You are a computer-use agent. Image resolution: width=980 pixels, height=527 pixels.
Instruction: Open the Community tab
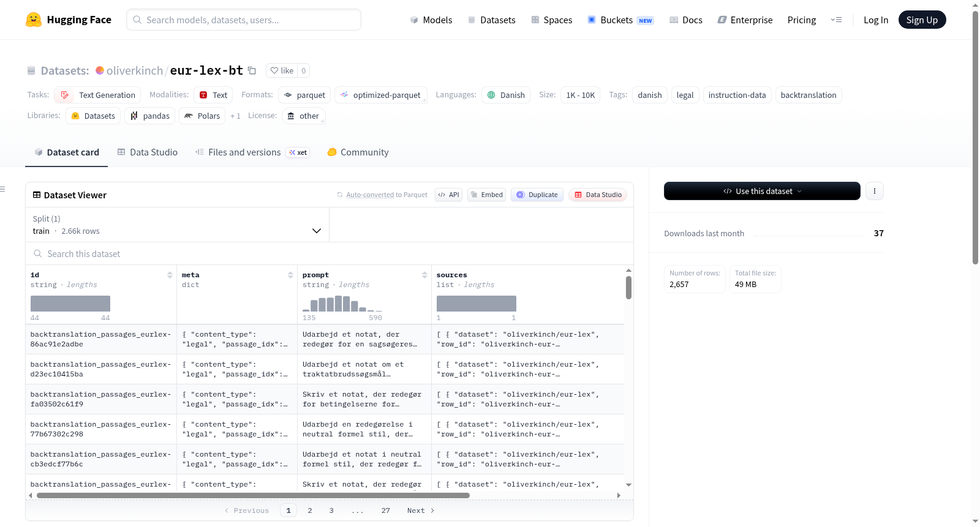click(358, 152)
